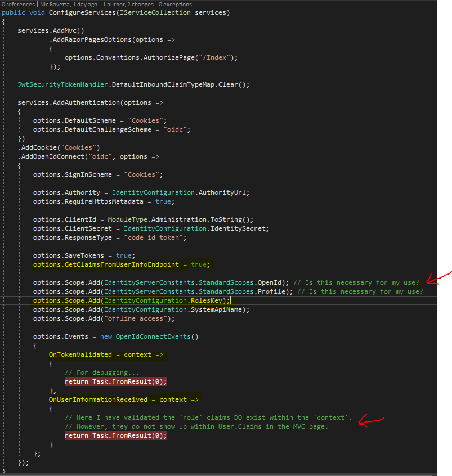Click the "0 exceptions" CodeLens indicator
This screenshot has height=476, width=452.
pos(175,5)
